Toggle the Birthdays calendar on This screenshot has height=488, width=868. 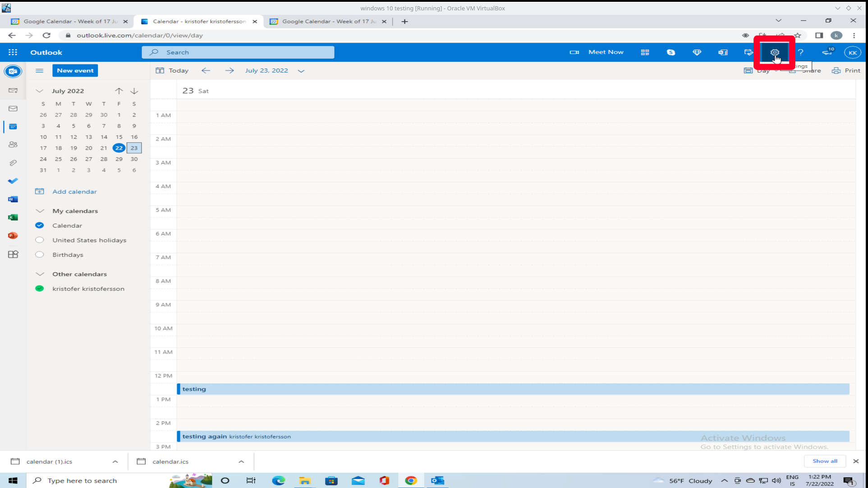click(40, 255)
